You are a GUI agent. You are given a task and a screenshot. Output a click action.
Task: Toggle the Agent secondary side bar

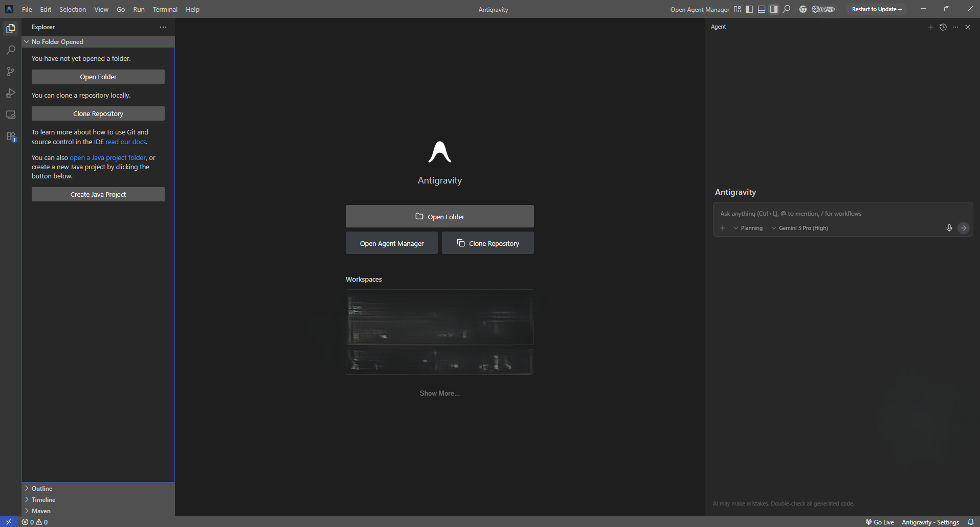click(x=774, y=9)
